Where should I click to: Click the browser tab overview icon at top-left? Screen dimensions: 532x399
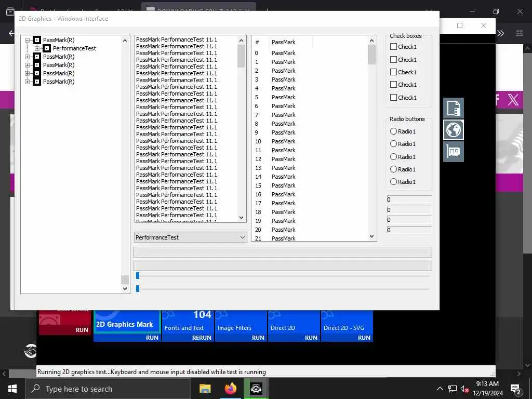pos(10,11)
